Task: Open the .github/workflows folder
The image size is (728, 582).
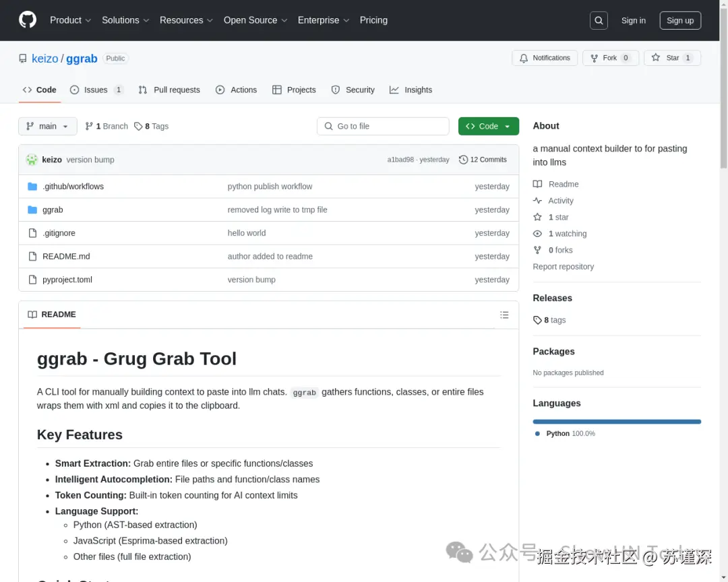Action: point(73,187)
